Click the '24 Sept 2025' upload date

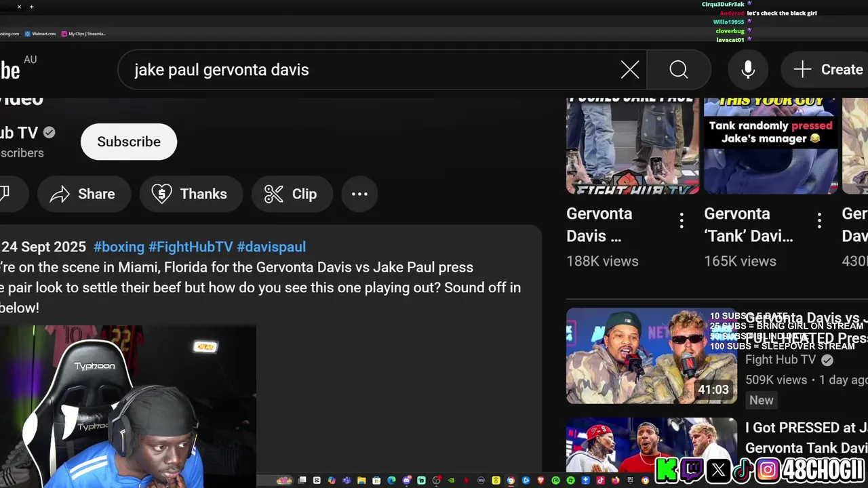tap(43, 247)
